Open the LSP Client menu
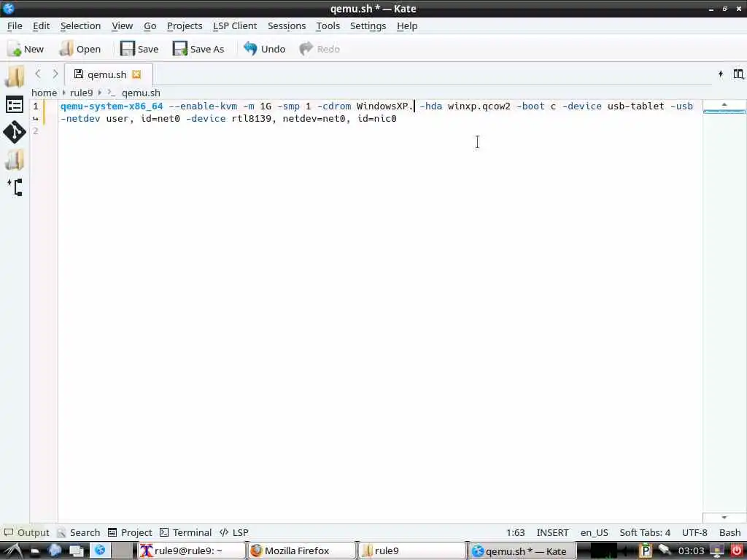Image resolution: width=747 pixels, height=560 pixels. [235, 26]
